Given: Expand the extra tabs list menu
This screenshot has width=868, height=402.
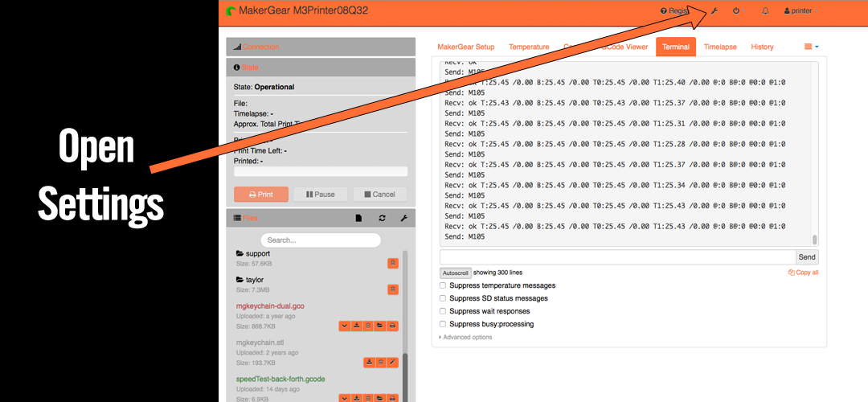Looking at the screenshot, I should pos(812,47).
